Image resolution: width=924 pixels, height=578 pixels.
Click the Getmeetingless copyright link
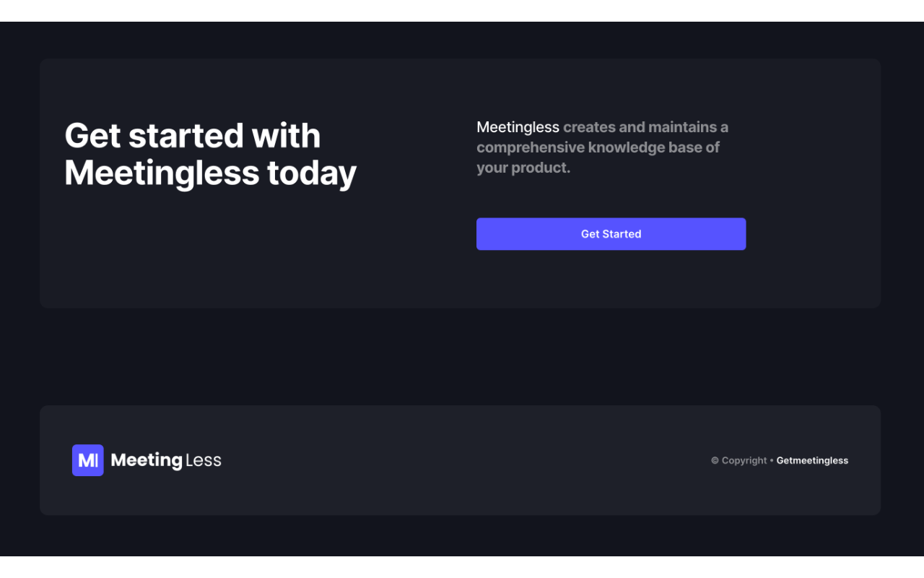(812, 460)
